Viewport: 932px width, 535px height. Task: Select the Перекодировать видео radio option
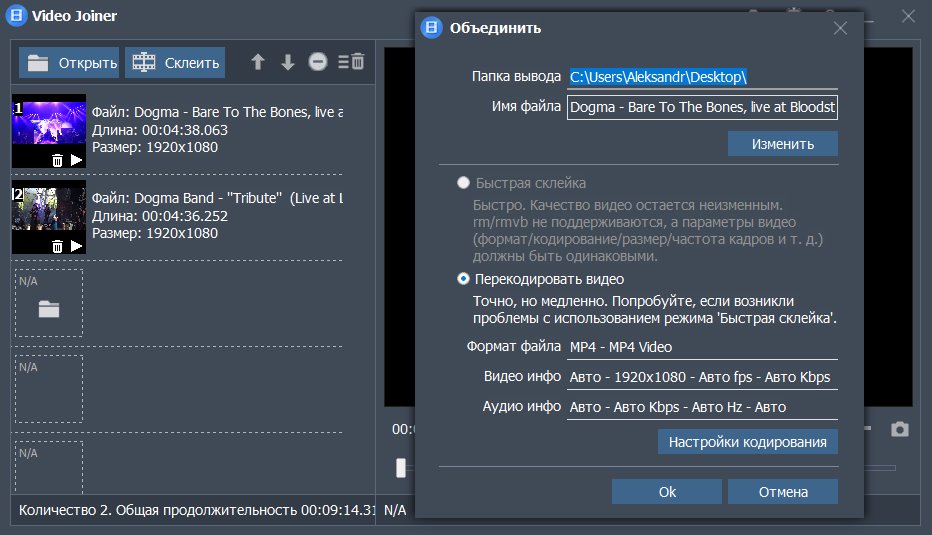pos(463,279)
